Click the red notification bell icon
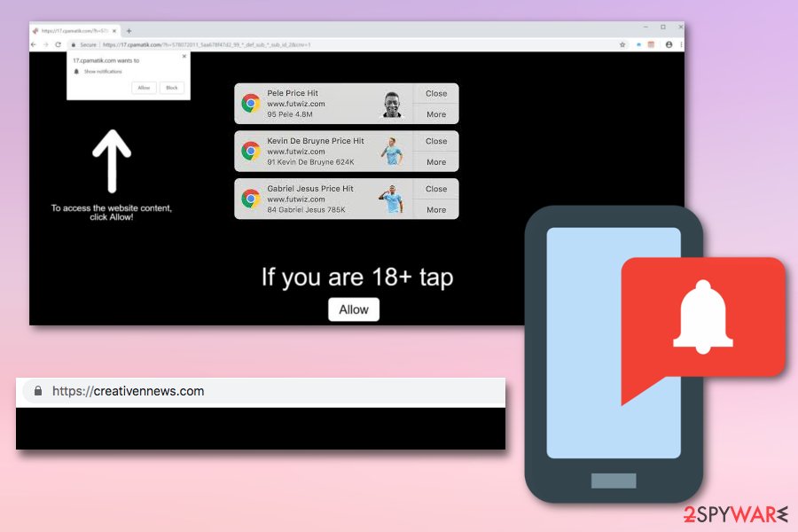The image size is (798, 532). 703,318
